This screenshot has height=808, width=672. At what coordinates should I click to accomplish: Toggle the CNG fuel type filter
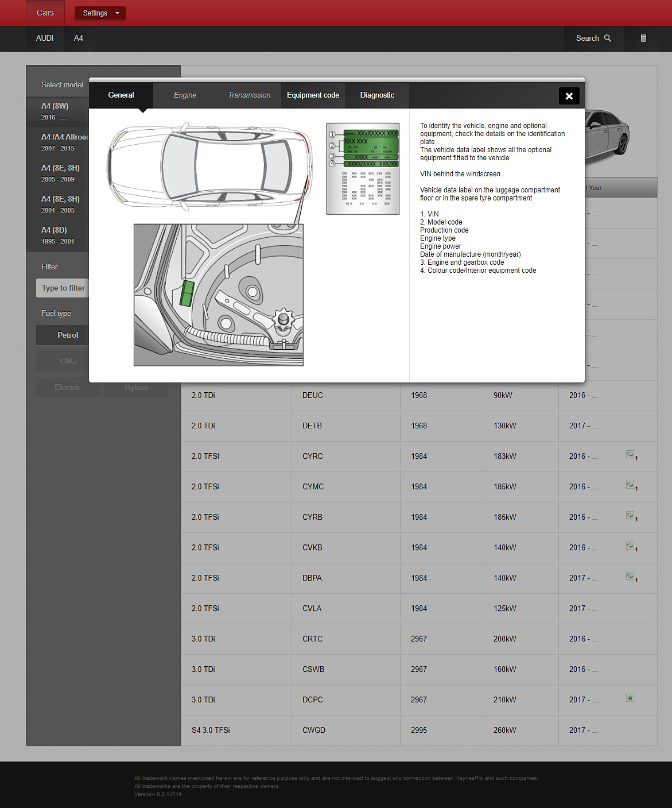pyautogui.click(x=68, y=361)
